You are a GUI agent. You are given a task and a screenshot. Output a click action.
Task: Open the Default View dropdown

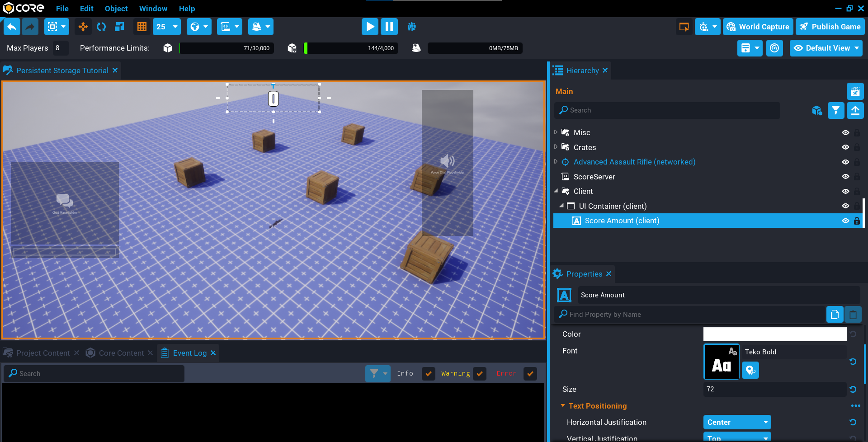(826, 48)
